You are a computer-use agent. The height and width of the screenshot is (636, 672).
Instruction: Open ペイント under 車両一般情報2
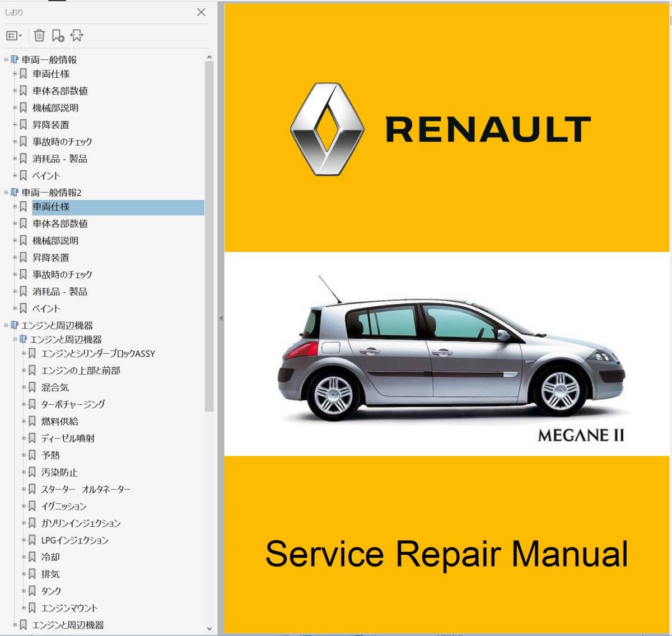coord(46,308)
